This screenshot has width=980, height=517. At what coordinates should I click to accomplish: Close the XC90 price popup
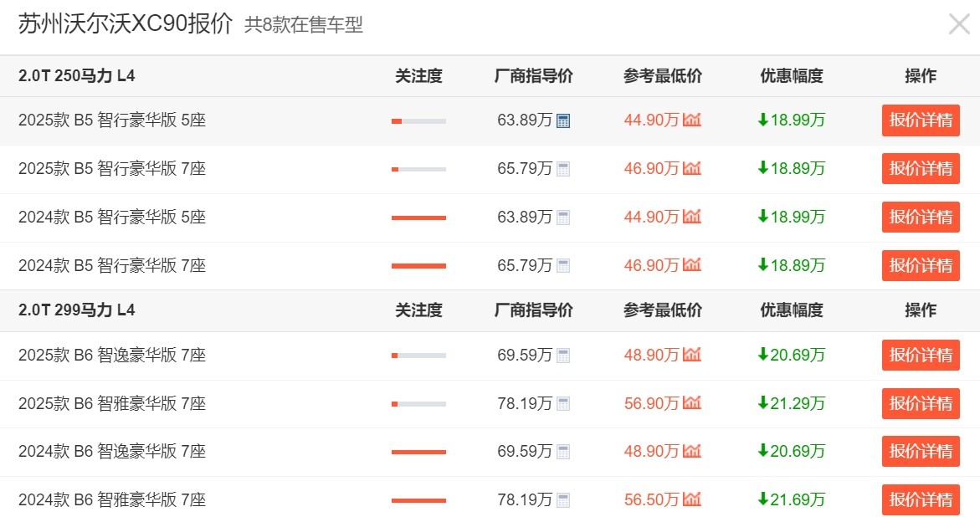pos(959,24)
